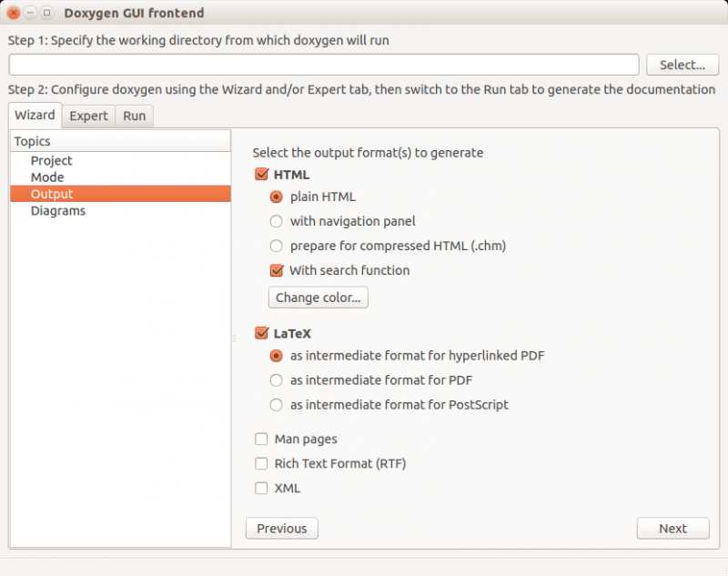Minimize the Doxygen window
This screenshot has width=728, height=576.
30,14
